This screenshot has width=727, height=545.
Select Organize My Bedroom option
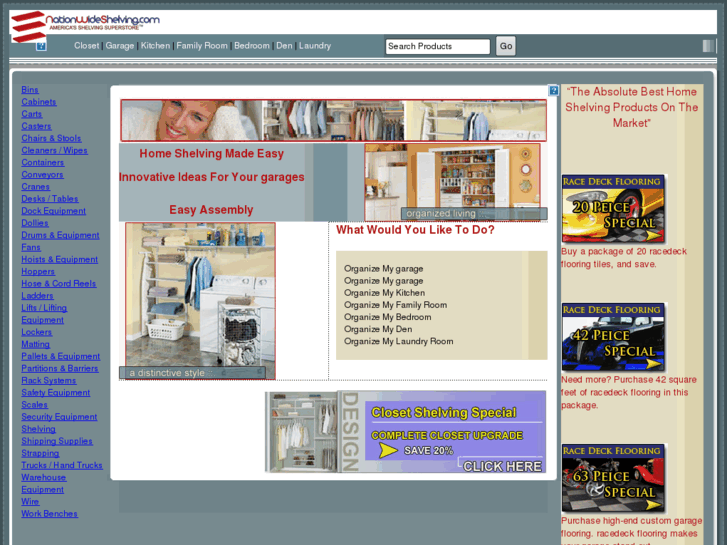tap(388, 317)
